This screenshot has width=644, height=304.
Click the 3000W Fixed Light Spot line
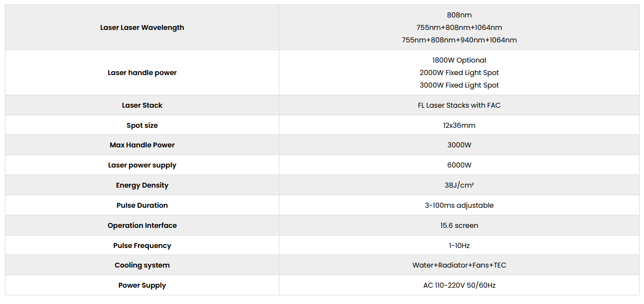(459, 85)
